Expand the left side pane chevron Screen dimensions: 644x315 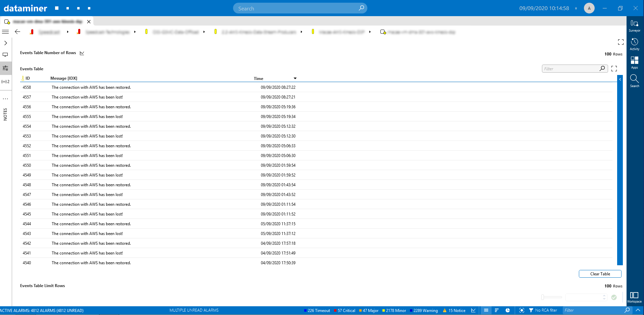[6, 43]
